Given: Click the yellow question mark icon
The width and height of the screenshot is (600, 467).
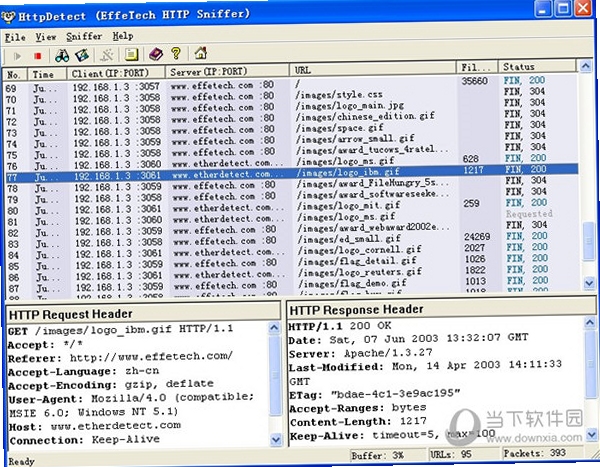Looking at the screenshot, I should 176,53.
